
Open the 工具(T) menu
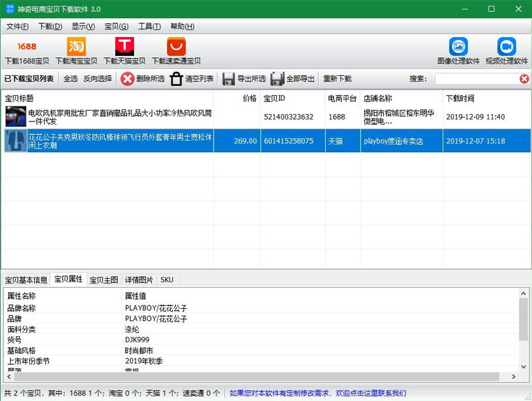[149, 27]
